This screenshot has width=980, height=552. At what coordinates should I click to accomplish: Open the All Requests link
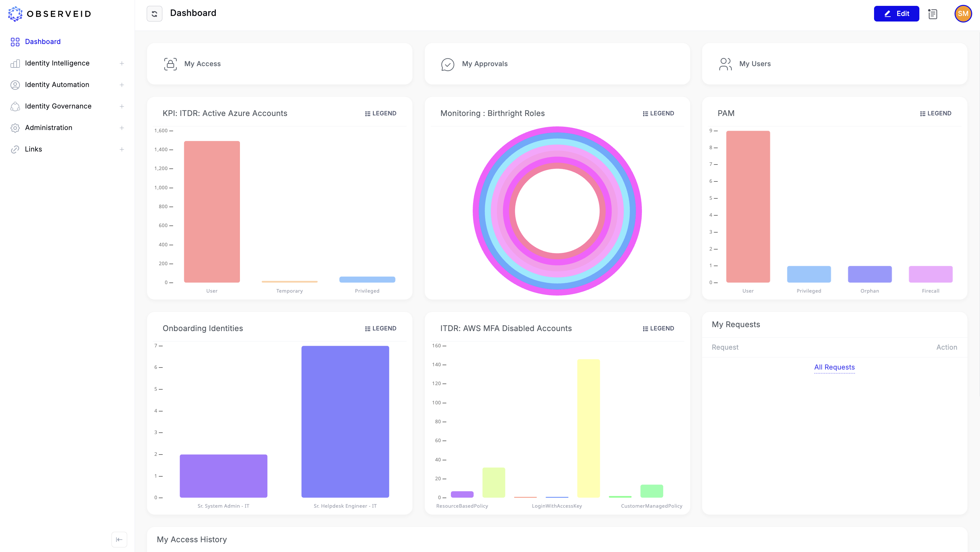(x=834, y=367)
